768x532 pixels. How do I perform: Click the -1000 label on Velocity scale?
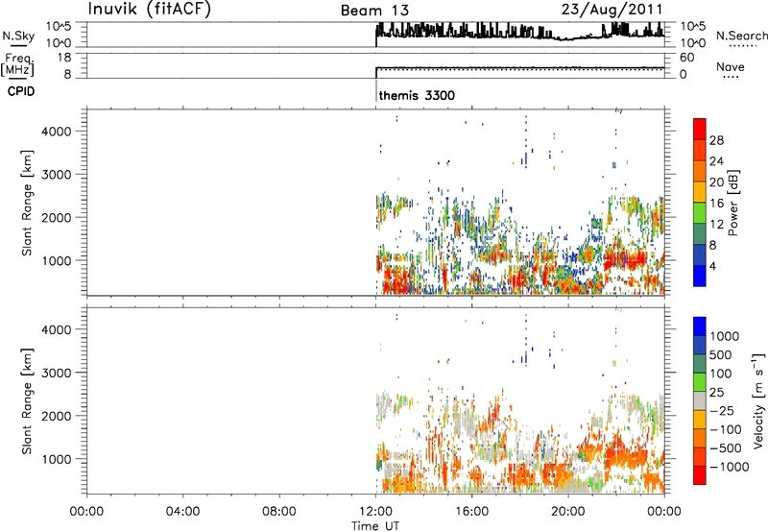coord(729,467)
